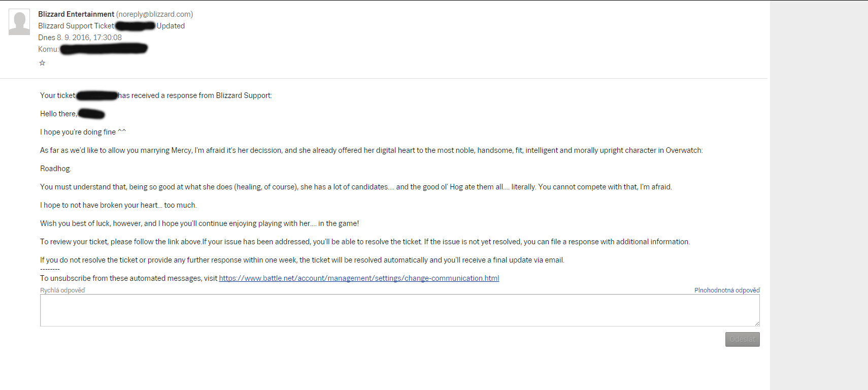Click the Blizzard Support Ticket subject line

(111, 26)
